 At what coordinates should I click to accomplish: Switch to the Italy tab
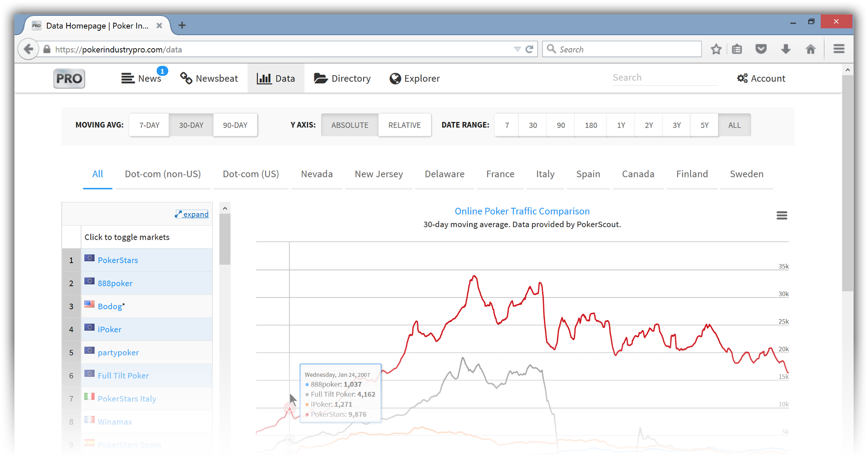coord(545,174)
